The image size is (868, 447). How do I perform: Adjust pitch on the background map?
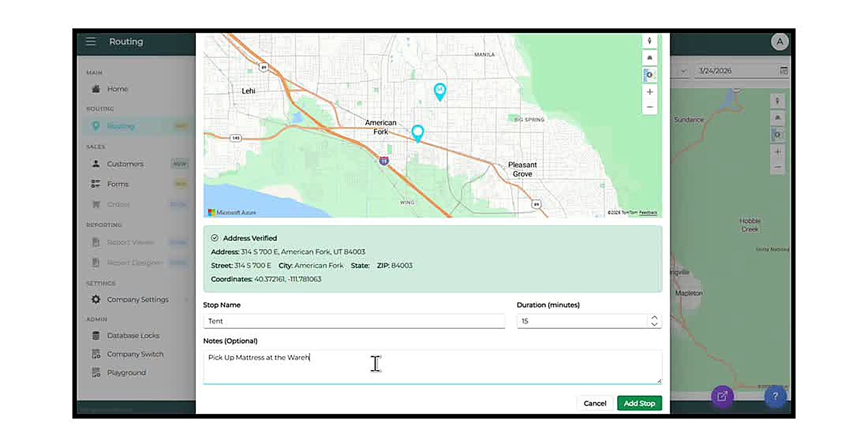tap(778, 118)
